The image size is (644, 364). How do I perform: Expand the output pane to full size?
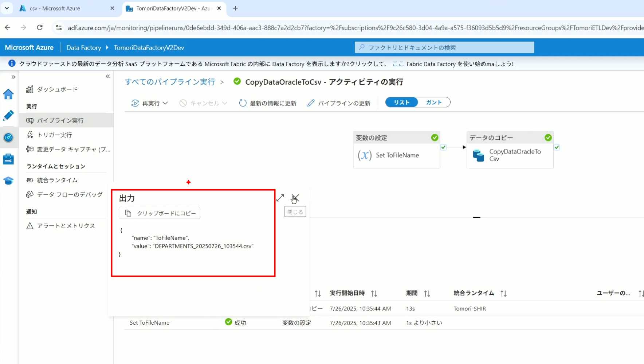point(280,198)
